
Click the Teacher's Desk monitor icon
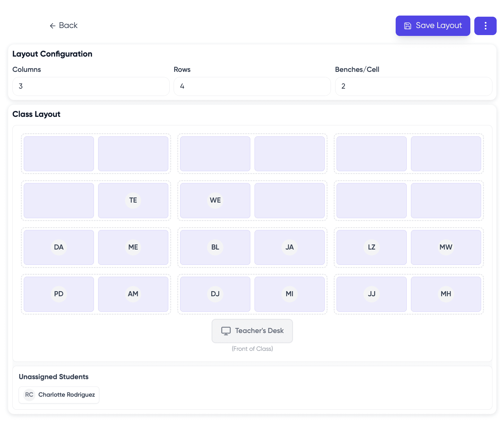tap(226, 331)
